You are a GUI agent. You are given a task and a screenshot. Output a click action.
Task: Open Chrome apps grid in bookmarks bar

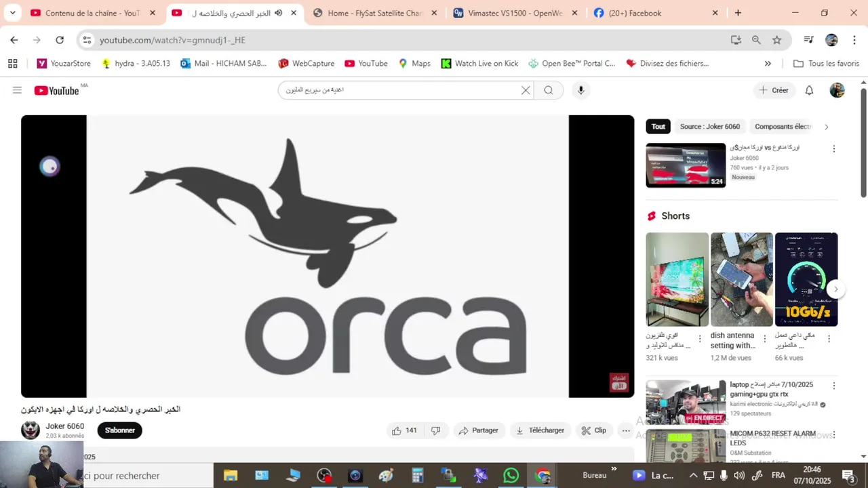click(x=12, y=63)
